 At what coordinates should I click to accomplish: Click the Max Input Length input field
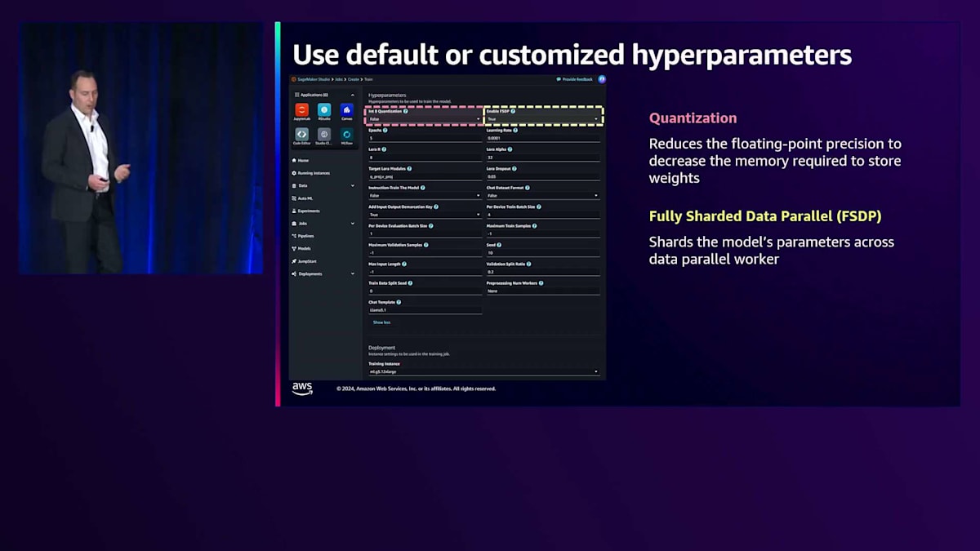coord(425,272)
